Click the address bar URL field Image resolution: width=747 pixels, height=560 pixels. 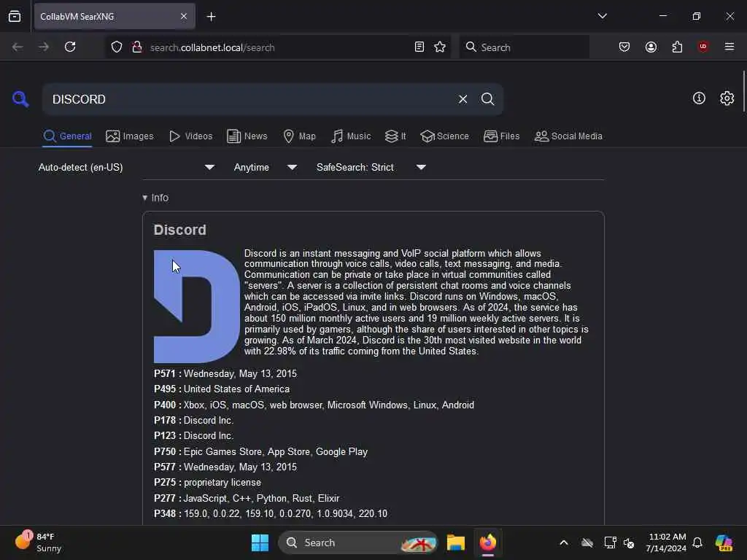(x=276, y=47)
